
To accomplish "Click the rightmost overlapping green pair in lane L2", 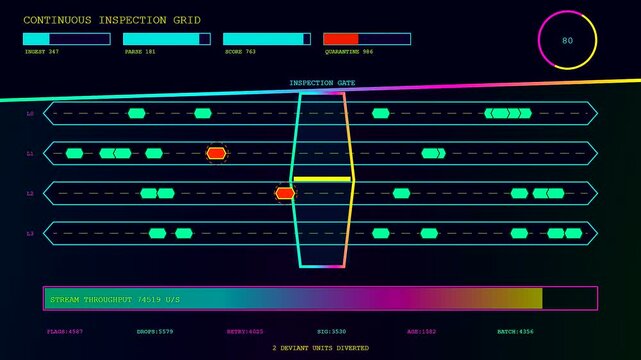I will (549, 193).
